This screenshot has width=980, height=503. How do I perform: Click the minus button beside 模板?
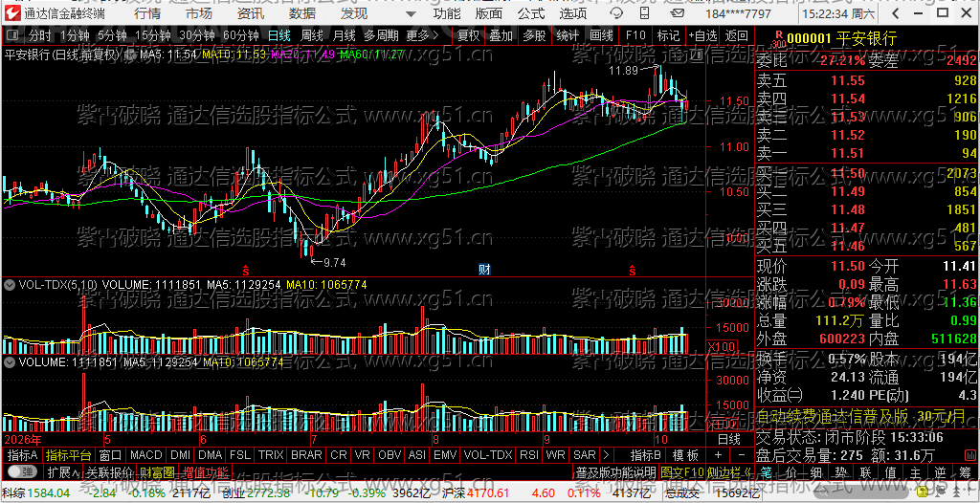point(742,455)
